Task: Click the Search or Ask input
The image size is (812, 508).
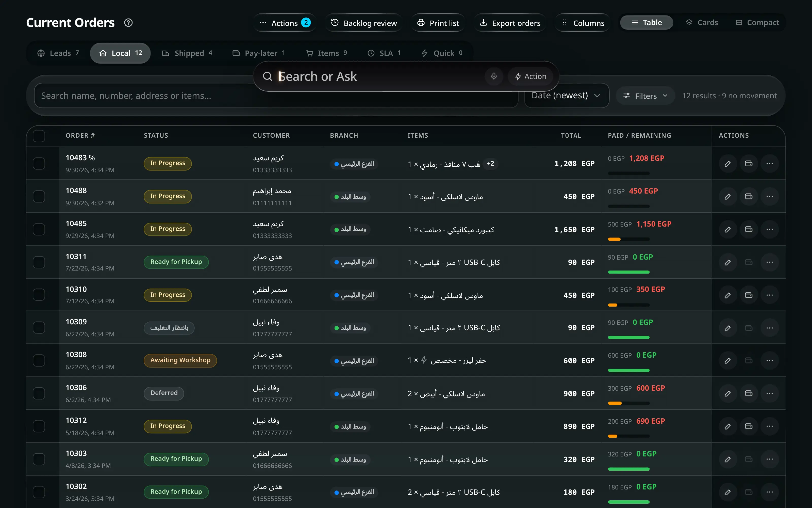Action: [379, 76]
